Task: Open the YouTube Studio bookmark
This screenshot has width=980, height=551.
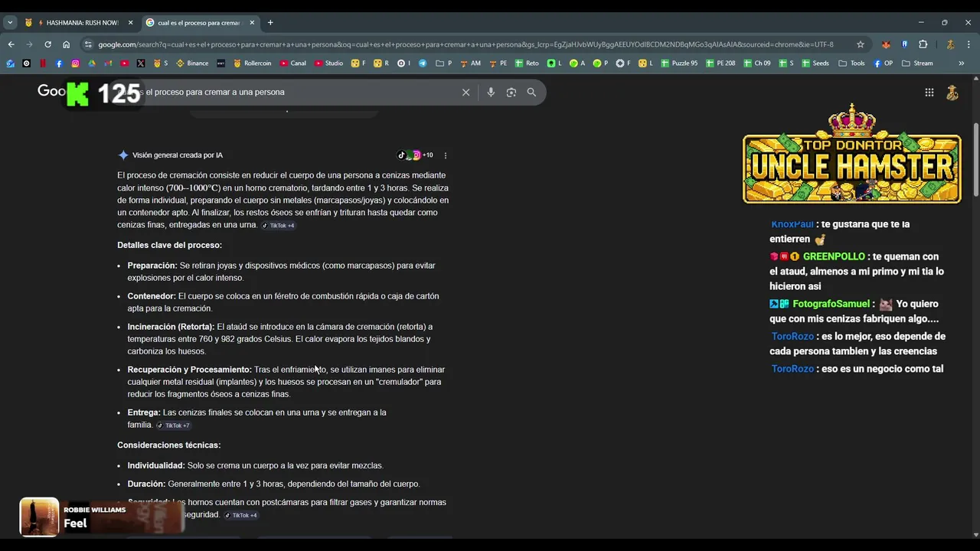Action: click(328, 64)
